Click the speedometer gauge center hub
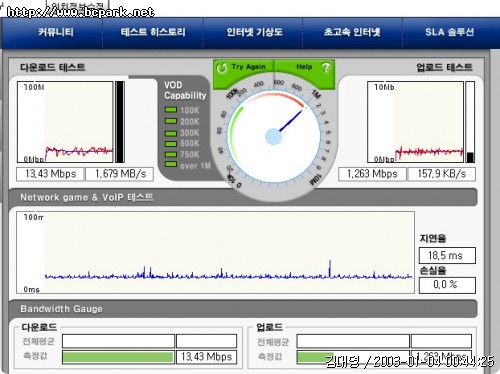This screenshot has width=500, height=374. (x=273, y=137)
